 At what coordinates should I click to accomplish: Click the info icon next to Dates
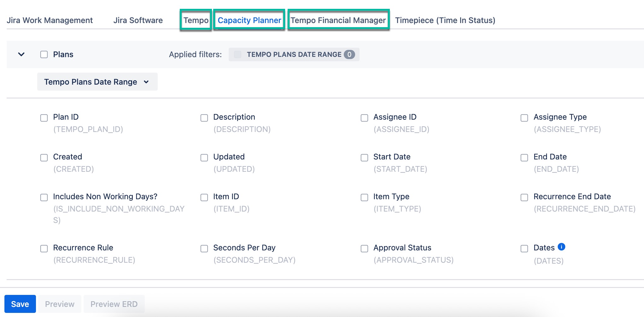click(562, 247)
